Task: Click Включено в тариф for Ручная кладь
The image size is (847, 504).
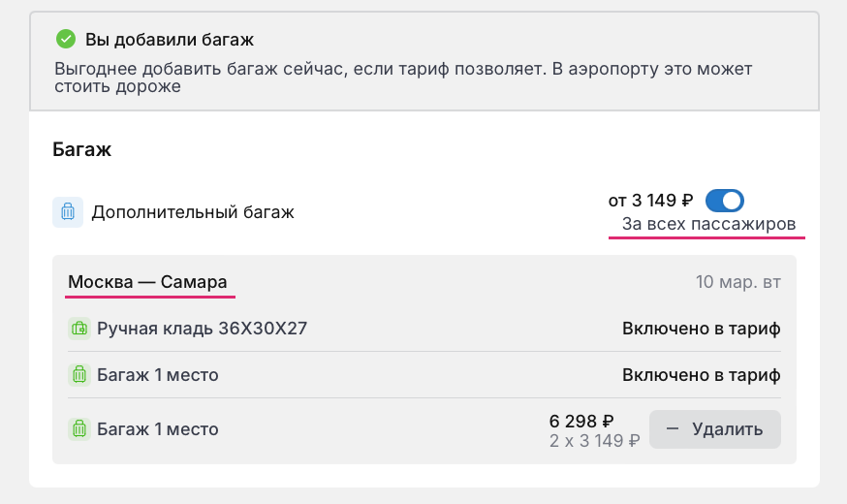Action: [701, 329]
